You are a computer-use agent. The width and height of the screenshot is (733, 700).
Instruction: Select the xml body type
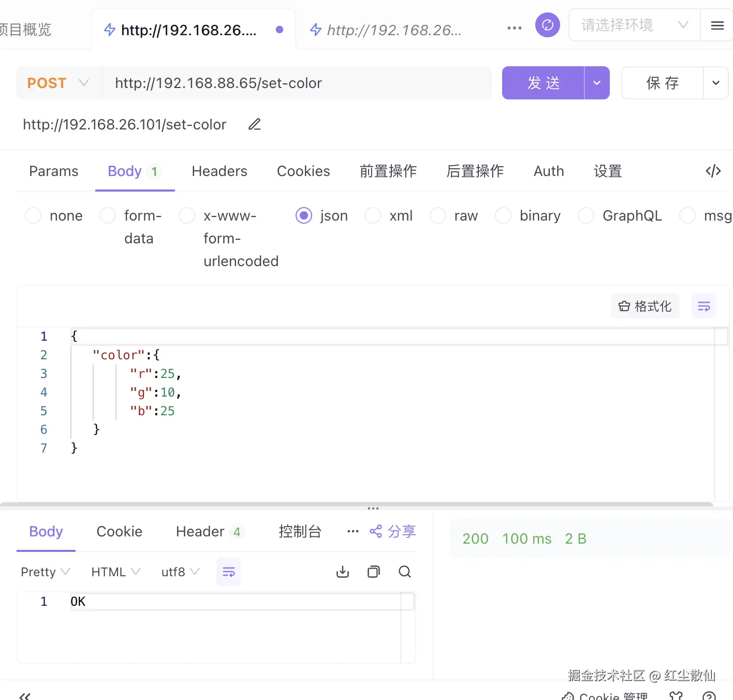click(373, 215)
